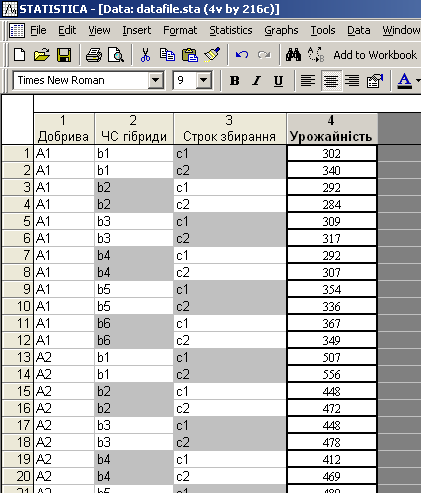This screenshot has width=421, height=493.
Task: Click the Cut scissors icon
Action: click(145, 55)
